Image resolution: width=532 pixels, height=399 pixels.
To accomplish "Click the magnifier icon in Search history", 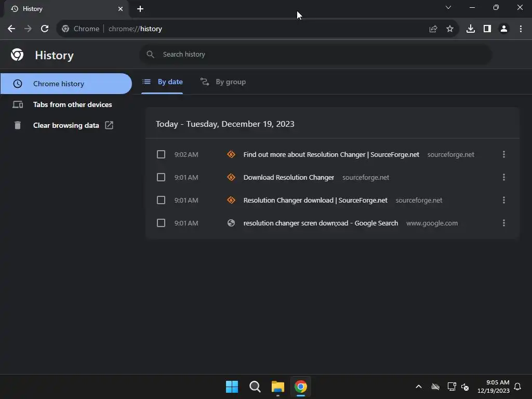I will (x=150, y=54).
